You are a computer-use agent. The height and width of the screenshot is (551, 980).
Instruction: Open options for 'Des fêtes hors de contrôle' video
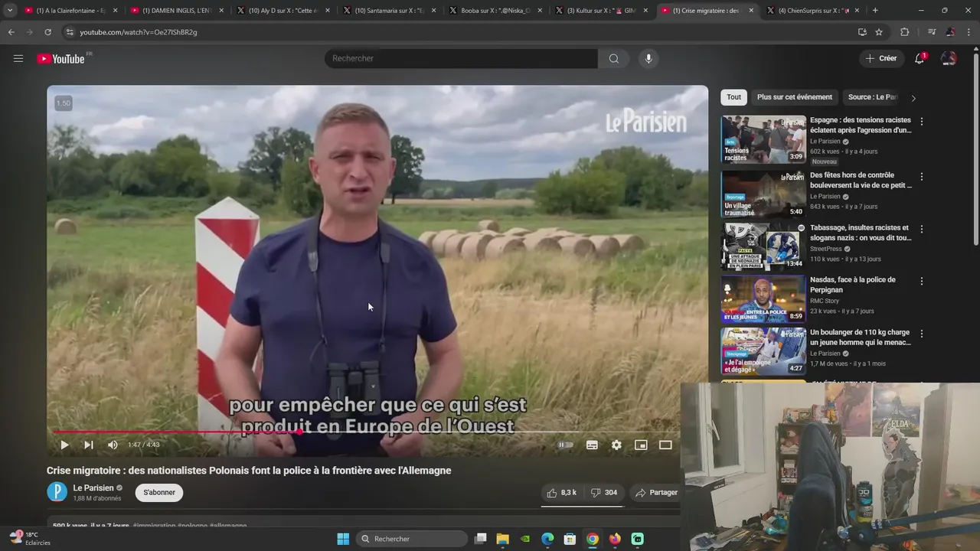(922, 177)
